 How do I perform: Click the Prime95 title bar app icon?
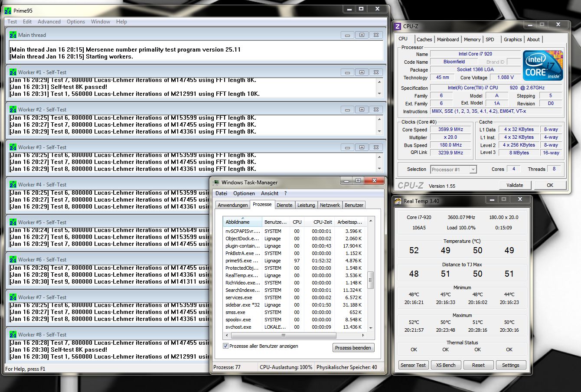click(8, 10)
